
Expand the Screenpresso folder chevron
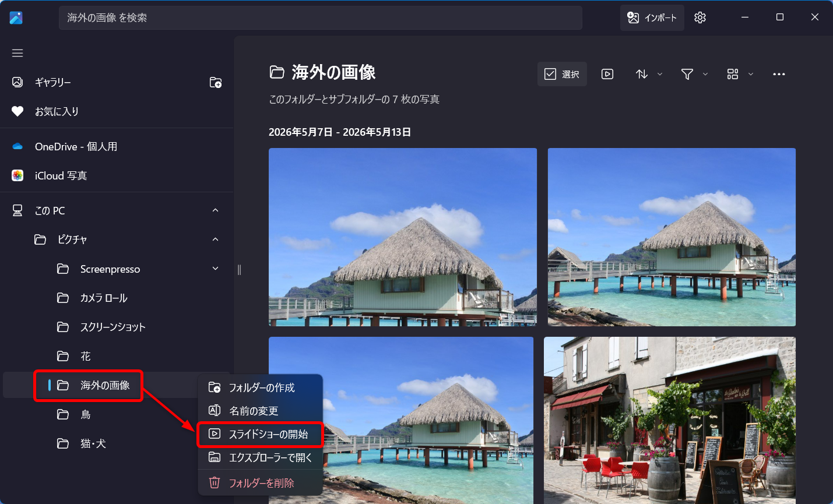tap(216, 269)
